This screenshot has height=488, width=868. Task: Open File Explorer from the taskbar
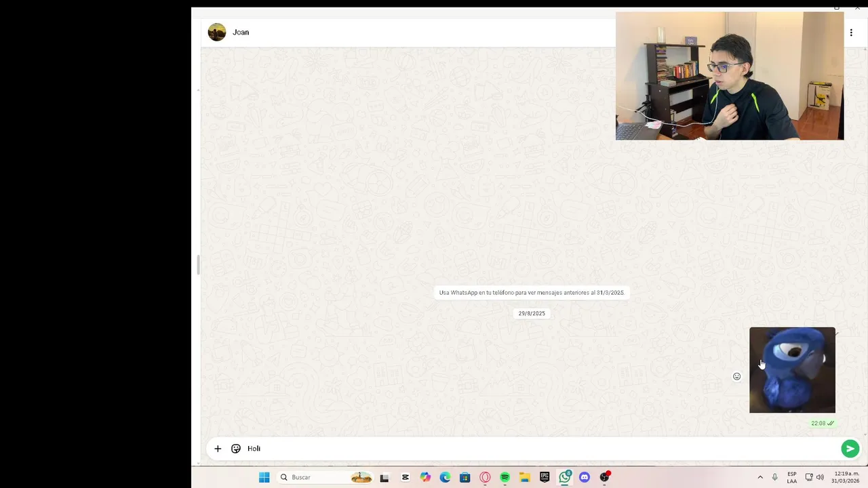525,477
